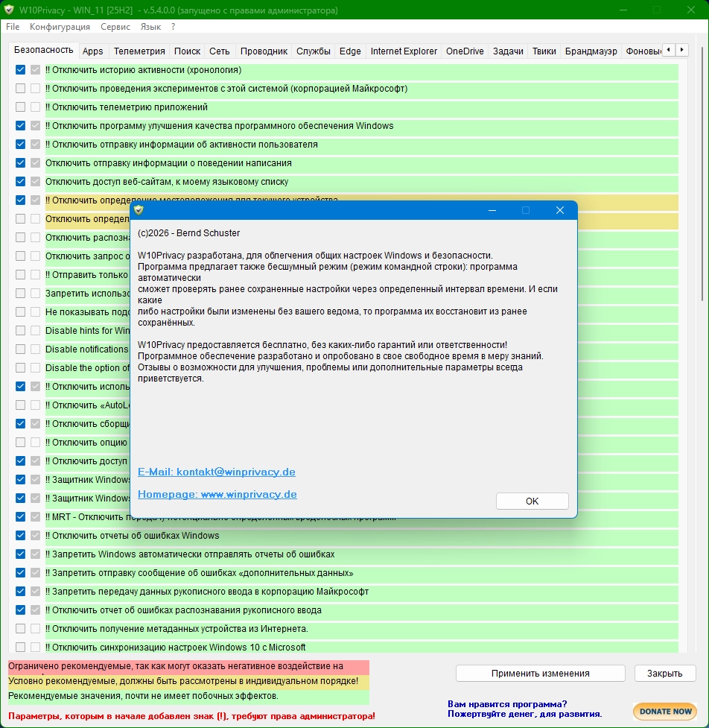Click the shield icon in the About dialog title bar
709x728 pixels.
(139, 210)
